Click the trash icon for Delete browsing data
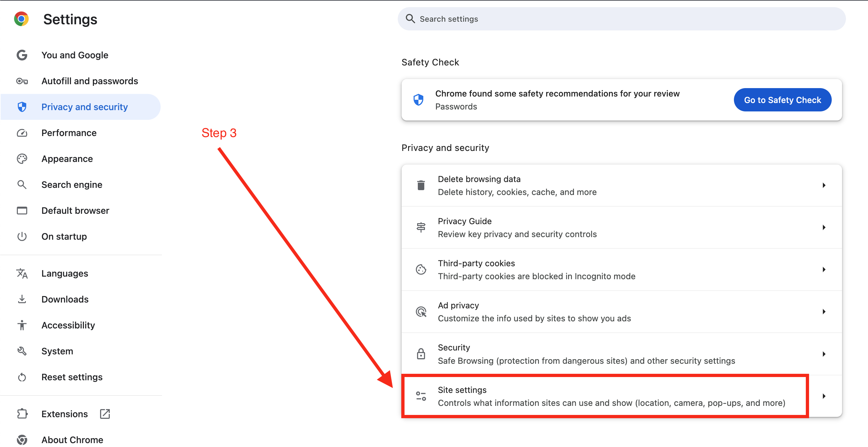Image resolution: width=868 pixels, height=447 pixels. coord(421,185)
